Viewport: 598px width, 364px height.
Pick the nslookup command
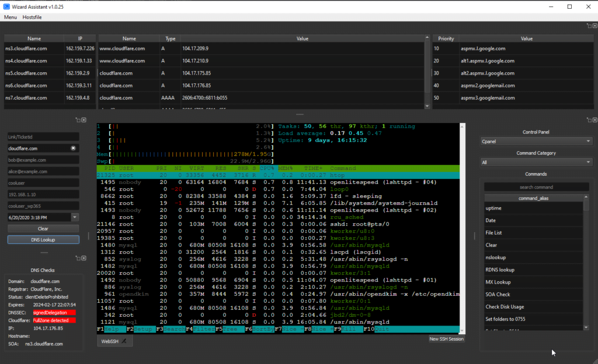(x=534, y=257)
